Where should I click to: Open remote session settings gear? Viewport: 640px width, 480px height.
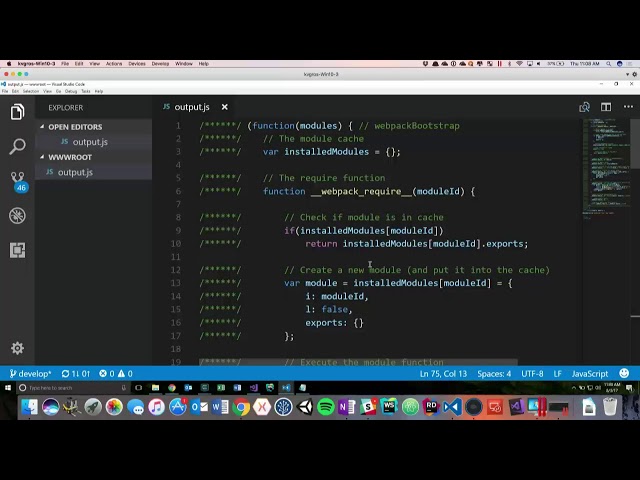pos(635,74)
